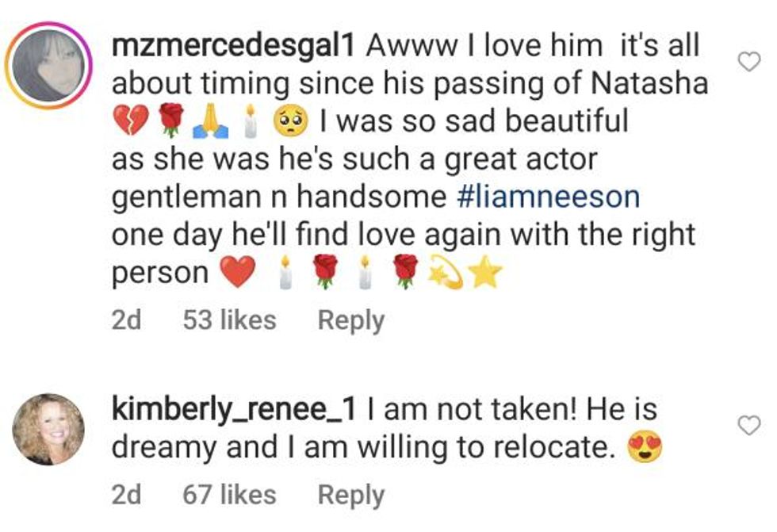Visit the kimberly_renee_1 username link
Viewport: 777px width, 532px height.
(236, 410)
